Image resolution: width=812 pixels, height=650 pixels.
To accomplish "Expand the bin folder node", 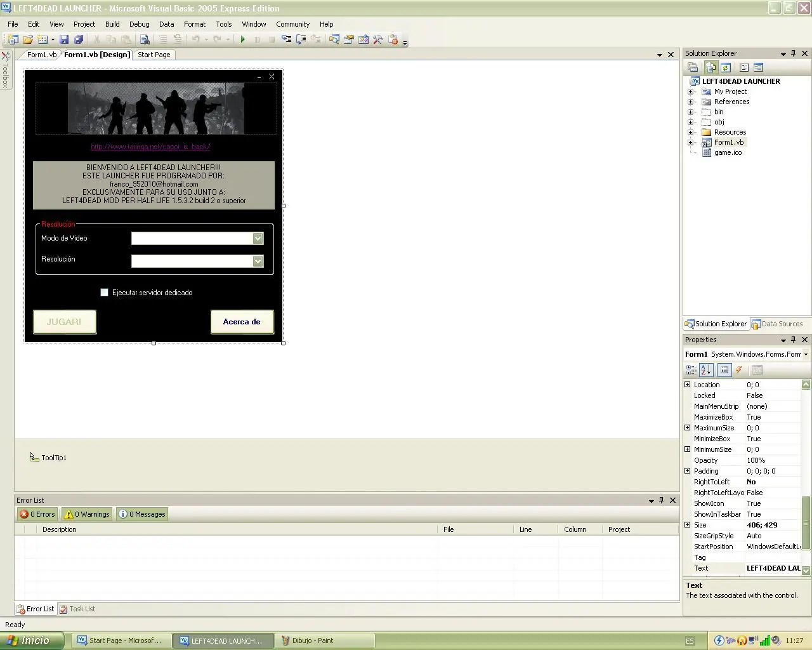I will [691, 112].
